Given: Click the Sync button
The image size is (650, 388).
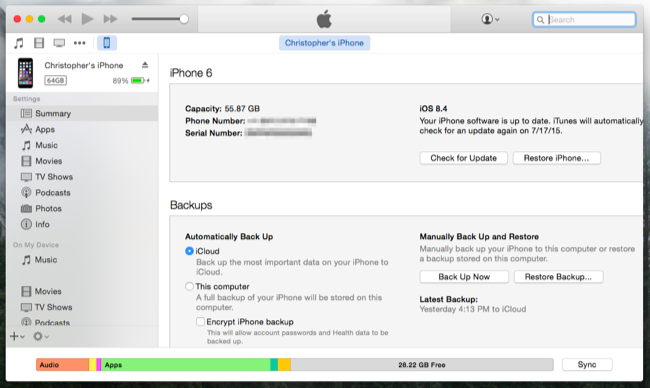Looking at the screenshot, I should tap(587, 364).
